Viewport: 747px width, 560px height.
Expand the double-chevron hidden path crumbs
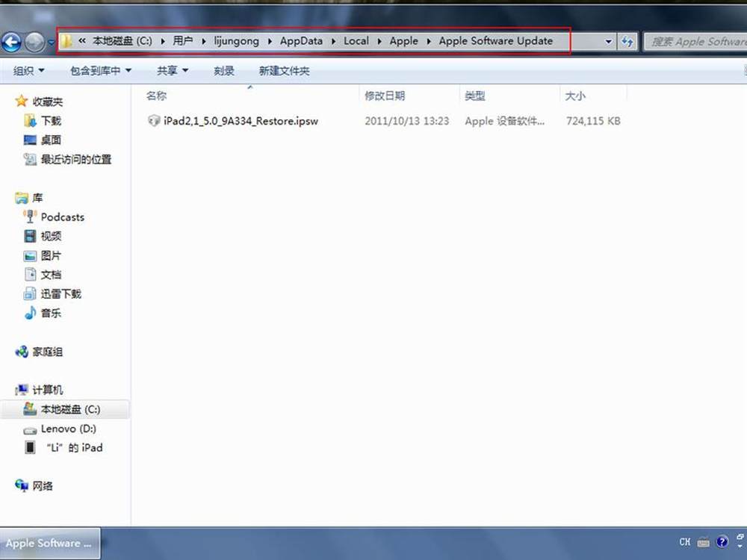(82, 41)
